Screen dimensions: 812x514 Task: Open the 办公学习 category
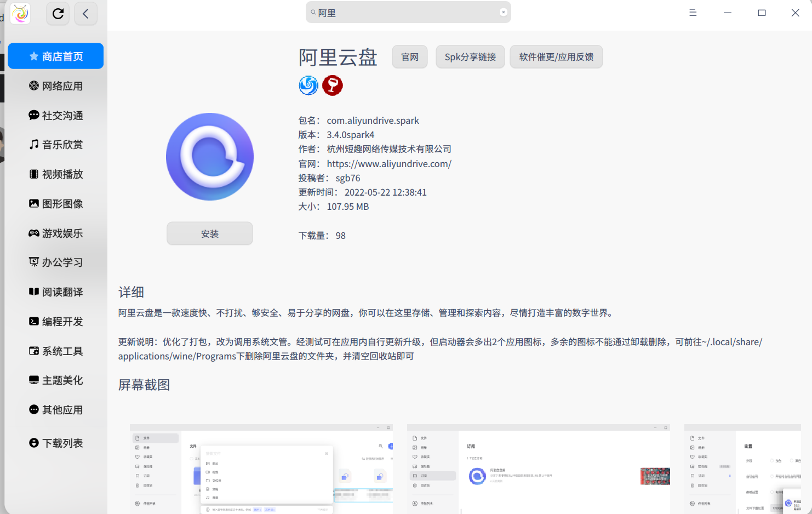(55, 262)
